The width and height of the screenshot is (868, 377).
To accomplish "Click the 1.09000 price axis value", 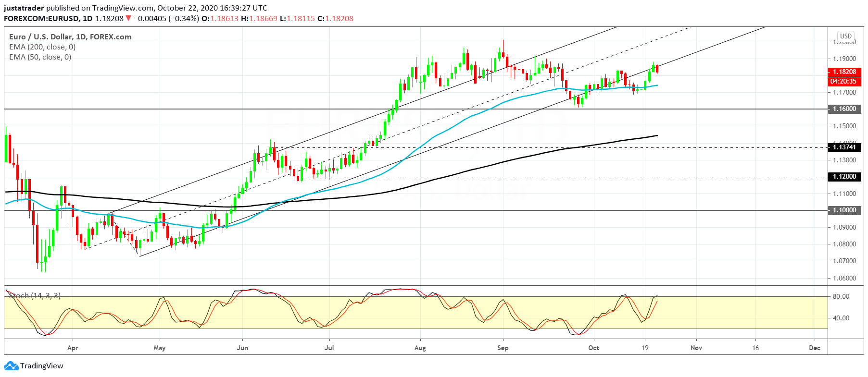I will 844,227.
